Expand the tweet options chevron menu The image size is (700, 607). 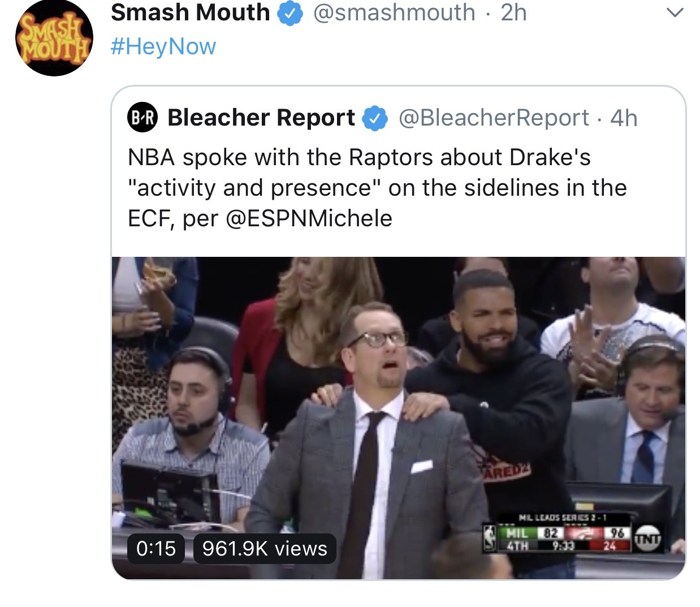pyautogui.click(x=675, y=12)
